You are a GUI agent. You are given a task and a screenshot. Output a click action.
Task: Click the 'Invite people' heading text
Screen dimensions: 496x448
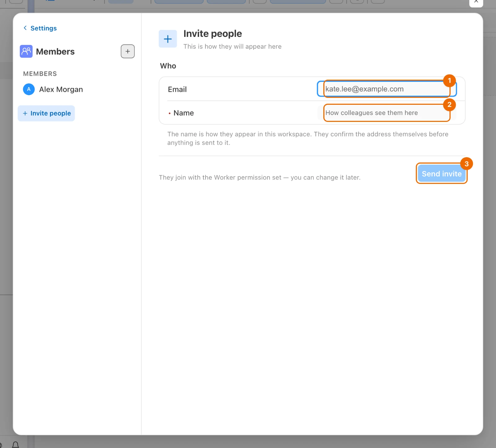pyautogui.click(x=213, y=33)
